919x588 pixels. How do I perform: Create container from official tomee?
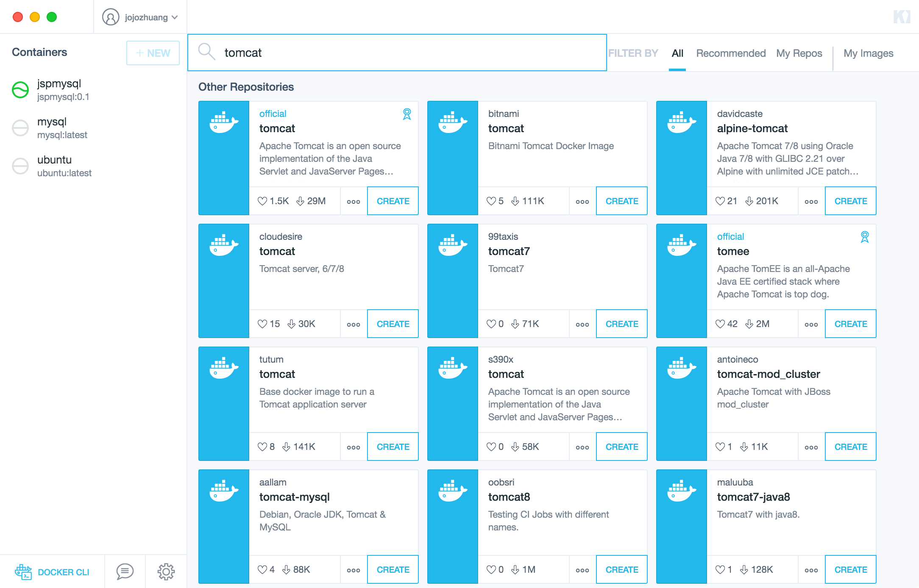pyautogui.click(x=851, y=324)
